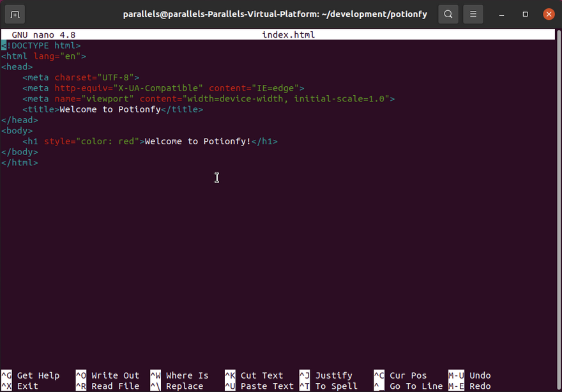The height and width of the screenshot is (392, 562).
Task: Click the Read File shortcut label
Action: [115, 386]
